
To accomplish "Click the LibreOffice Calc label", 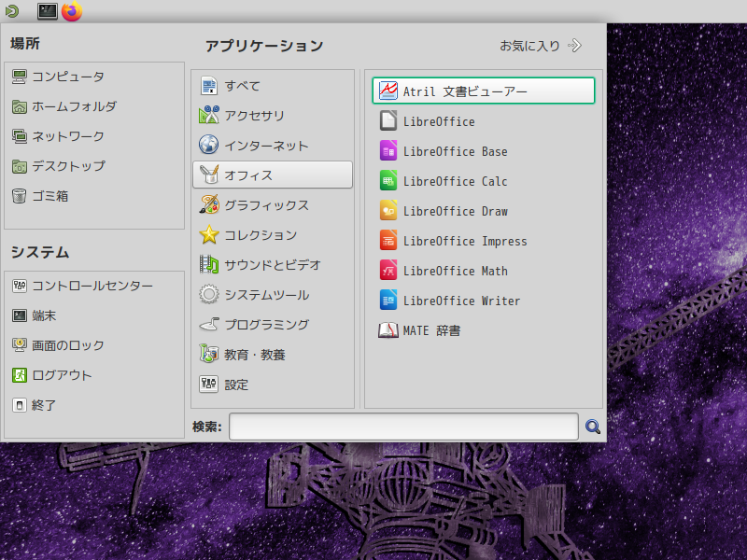I will pyautogui.click(x=456, y=181).
